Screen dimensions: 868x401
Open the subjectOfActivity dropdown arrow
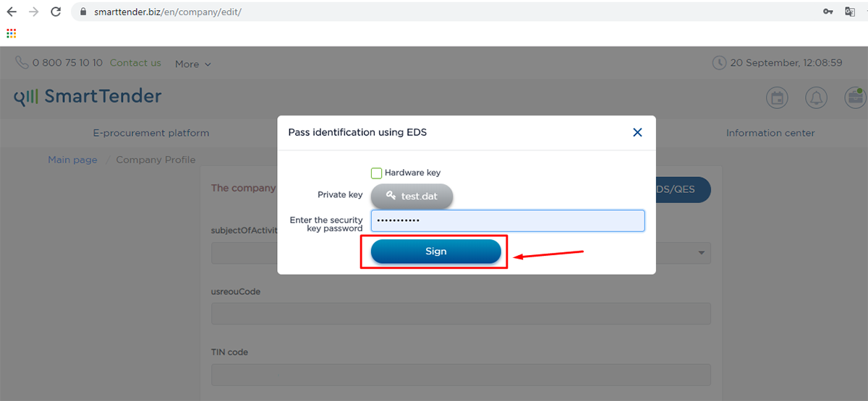tap(701, 253)
